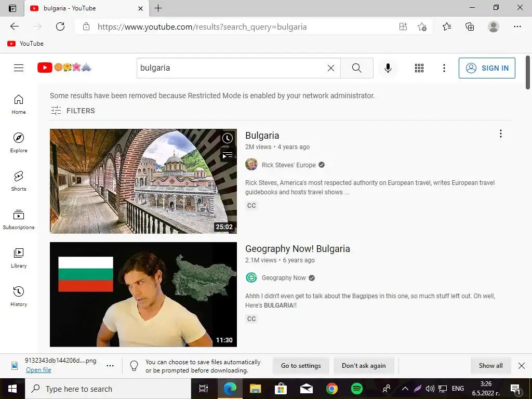Click the taskbar search box
This screenshot has height=399, width=532.
click(108, 389)
